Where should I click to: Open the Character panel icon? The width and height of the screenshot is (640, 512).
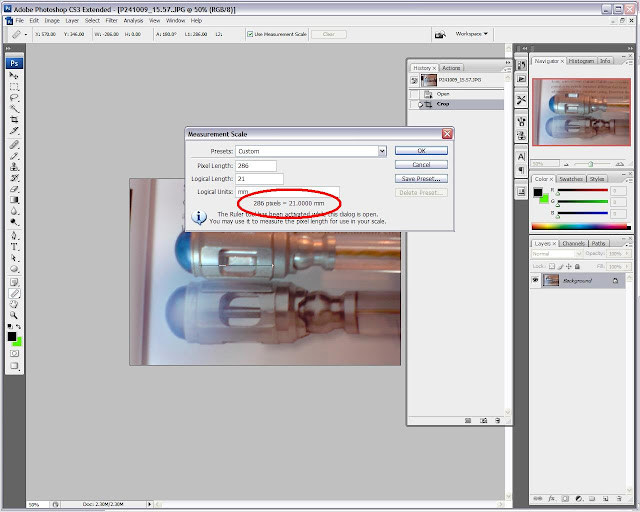(x=521, y=157)
